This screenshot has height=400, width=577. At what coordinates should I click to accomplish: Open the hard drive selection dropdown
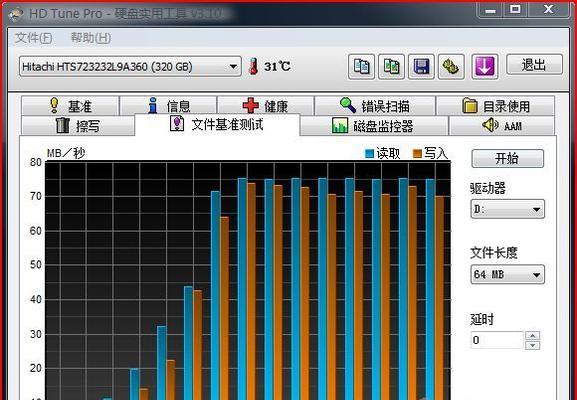pos(130,67)
